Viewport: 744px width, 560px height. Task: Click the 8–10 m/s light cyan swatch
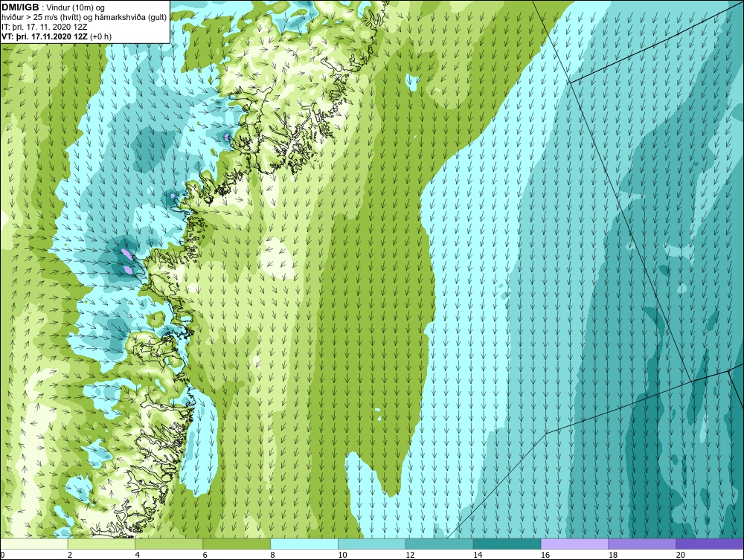click(304, 544)
